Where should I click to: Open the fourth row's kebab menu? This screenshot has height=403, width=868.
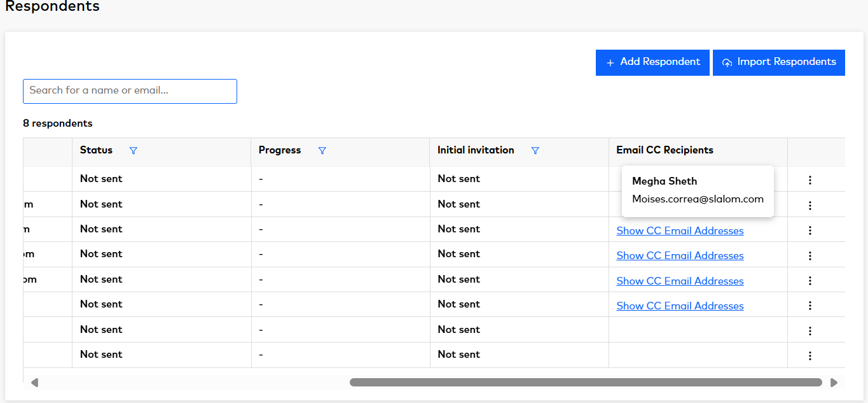[x=809, y=255]
